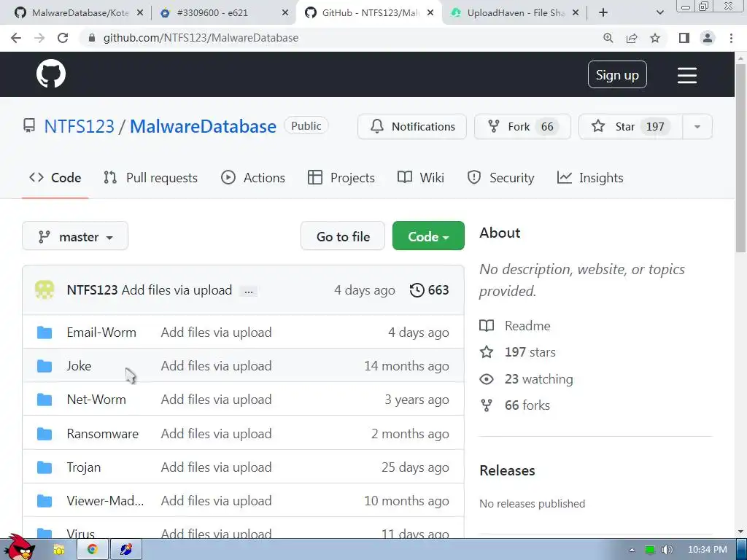Expand the commit message ellipsis
Screen dimensions: 747x560
[249, 291]
